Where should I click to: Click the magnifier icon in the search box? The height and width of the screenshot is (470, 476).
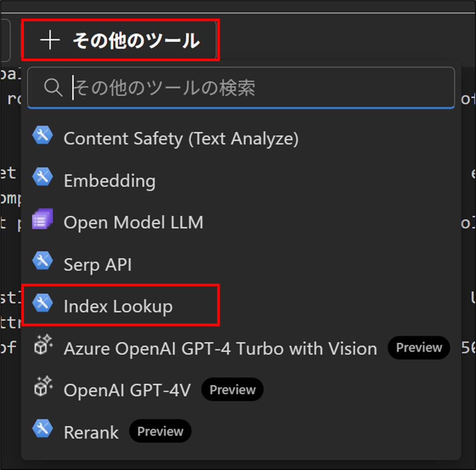click(53, 88)
